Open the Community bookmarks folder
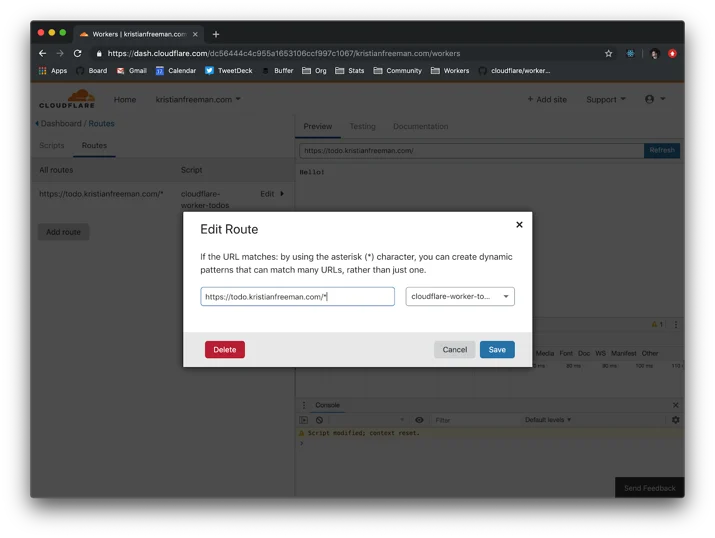 [x=398, y=71]
